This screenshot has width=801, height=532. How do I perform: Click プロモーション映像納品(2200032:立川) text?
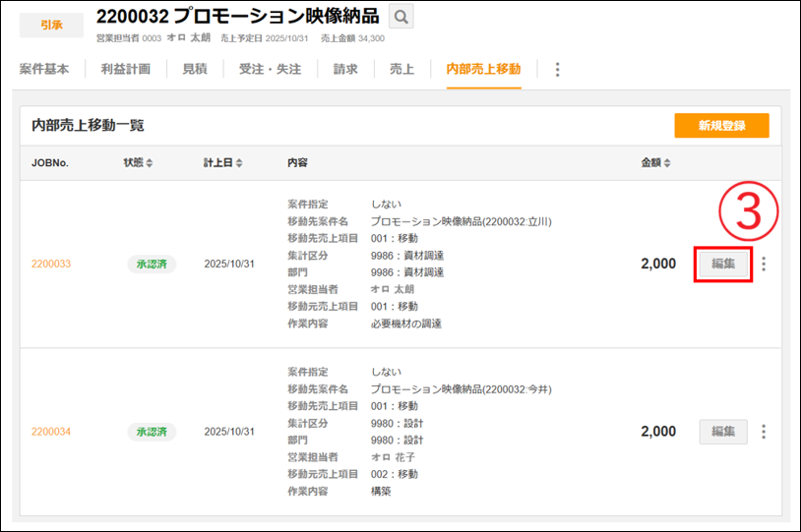pyautogui.click(x=462, y=221)
